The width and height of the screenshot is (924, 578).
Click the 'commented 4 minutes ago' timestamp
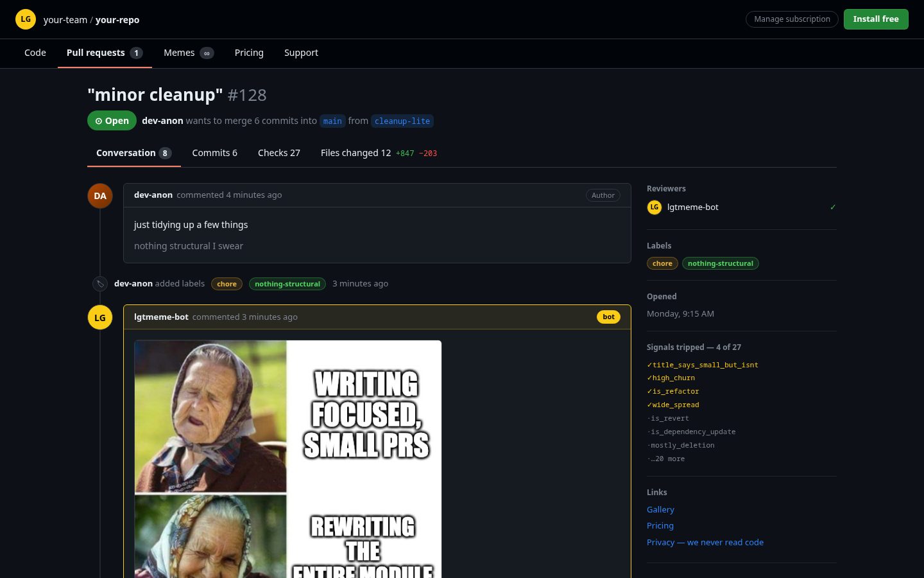[x=229, y=195]
